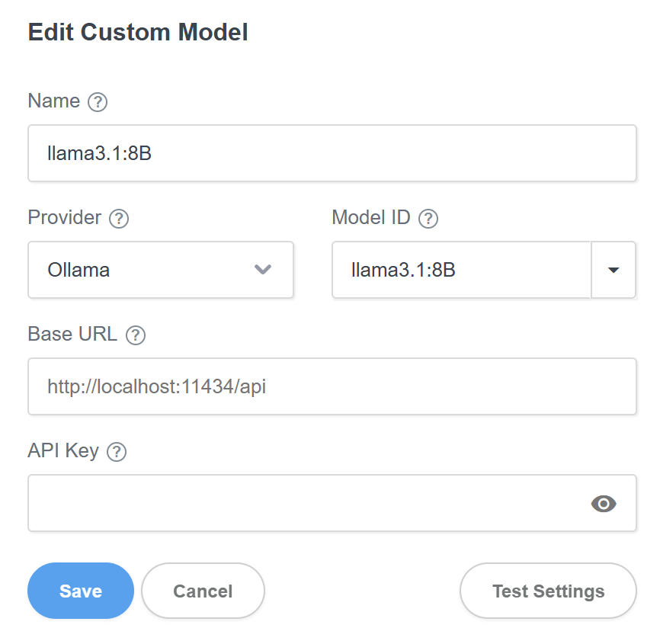Click the Model ID question mark icon
This screenshot has width=660, height=644.
tap(428, 219)
